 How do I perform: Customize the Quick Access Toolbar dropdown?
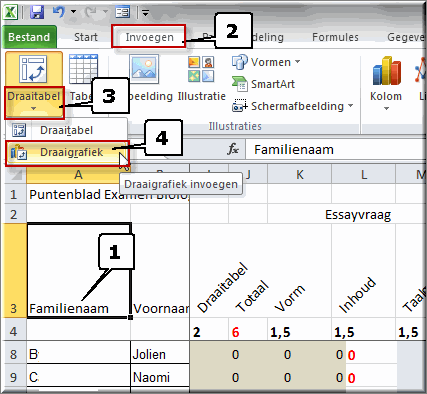click(x=145, y=13)
